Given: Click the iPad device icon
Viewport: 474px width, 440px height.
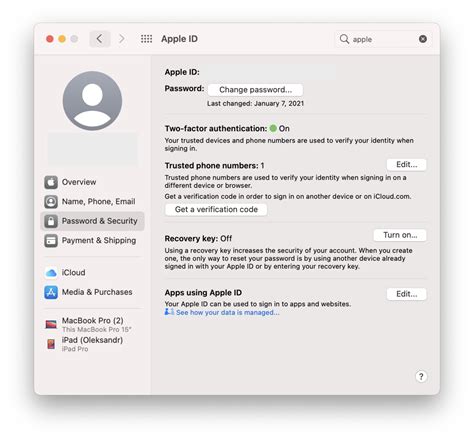Looking at the screenshot, I should (51, 344).
